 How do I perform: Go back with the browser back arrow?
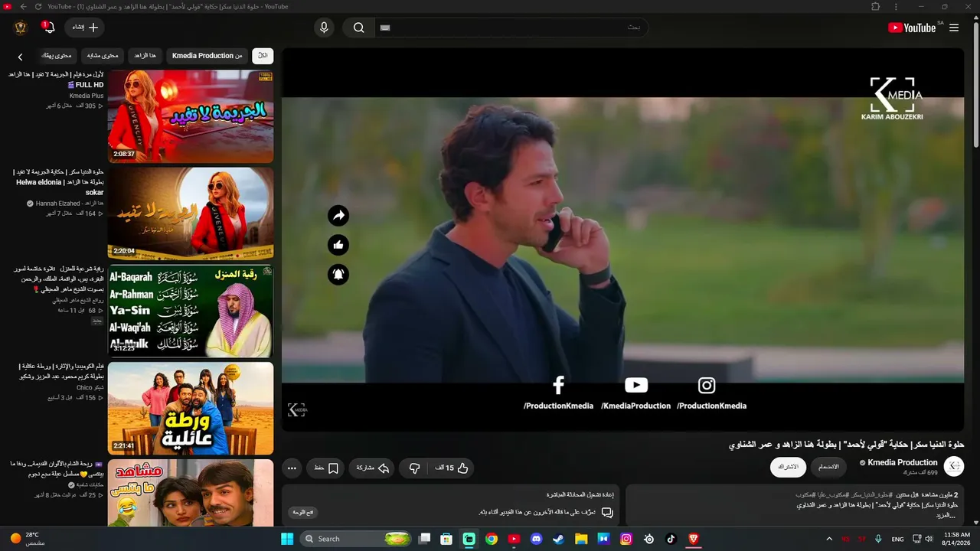point(23,7)
